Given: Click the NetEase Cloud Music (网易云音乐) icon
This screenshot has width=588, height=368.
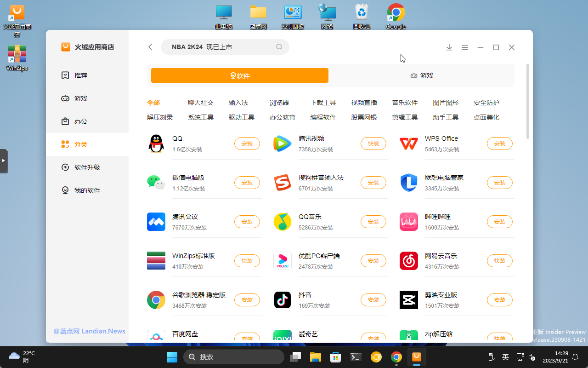Looking at the screenshot, I should 409,261.
